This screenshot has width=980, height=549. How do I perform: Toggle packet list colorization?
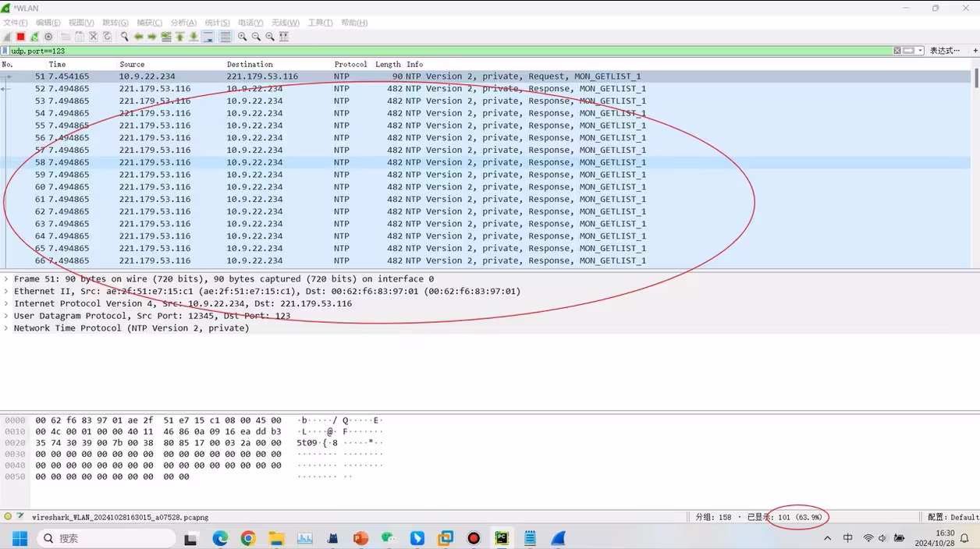tap(225, 37)
